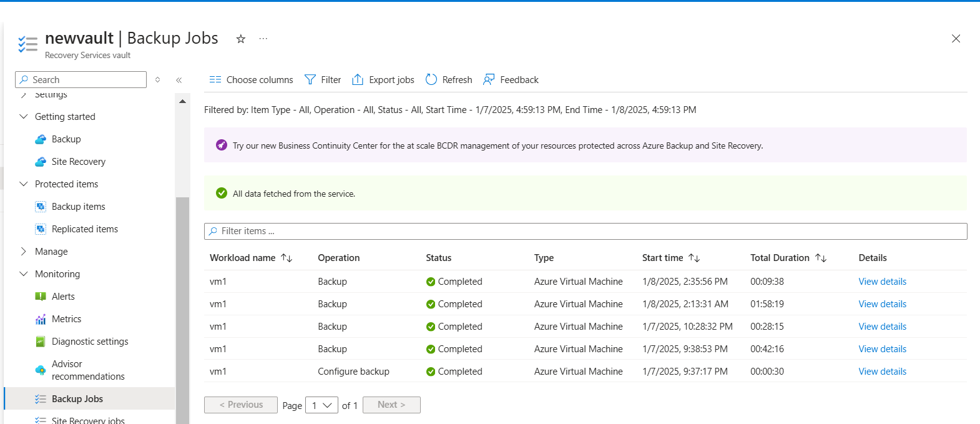Open Backup under Getting started
This screenshot has height=424, width=980.
click(x=66, y=139)
